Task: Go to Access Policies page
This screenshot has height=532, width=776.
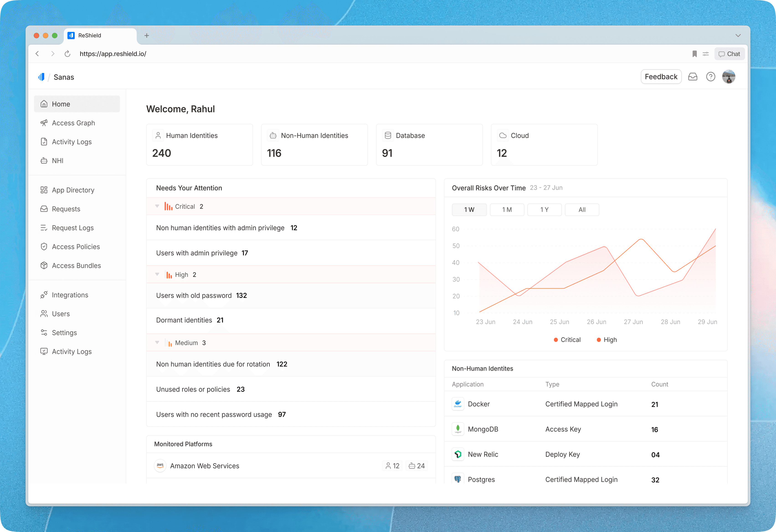Action: pos(75,247)
